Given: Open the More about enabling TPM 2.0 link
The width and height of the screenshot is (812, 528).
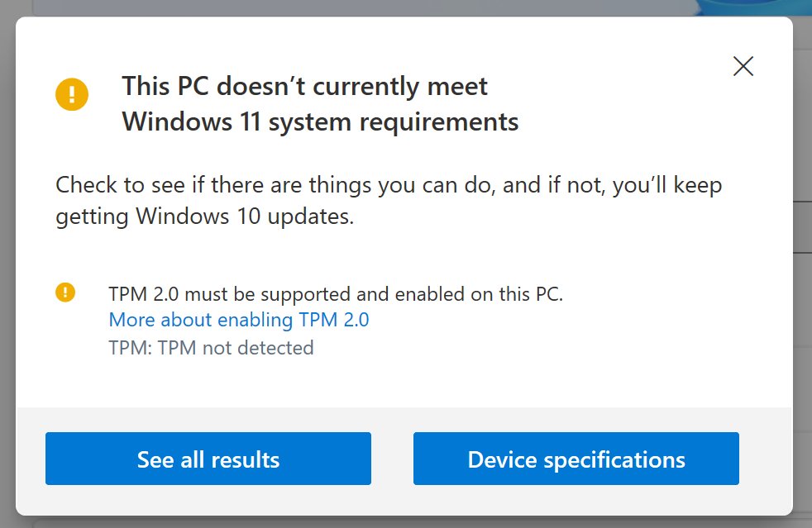Looking at the screenshot, I should pyautogui.click(x=239, y=320).
